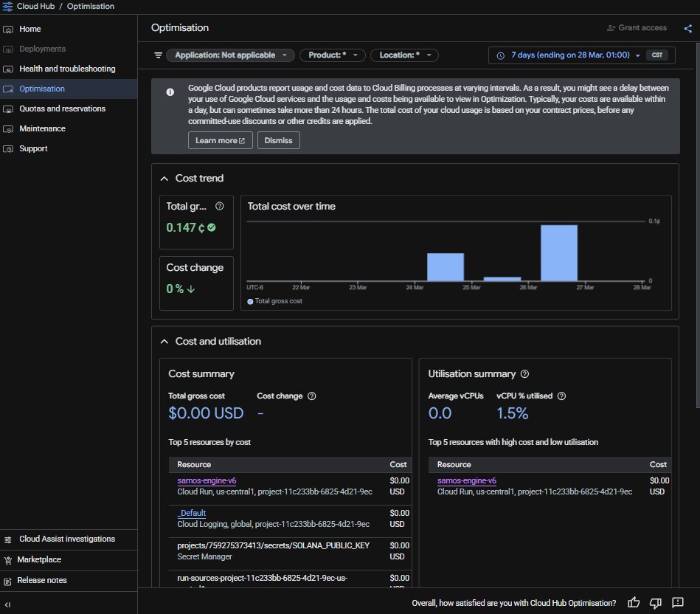Click the share icon in header

[x=687, y=28]
